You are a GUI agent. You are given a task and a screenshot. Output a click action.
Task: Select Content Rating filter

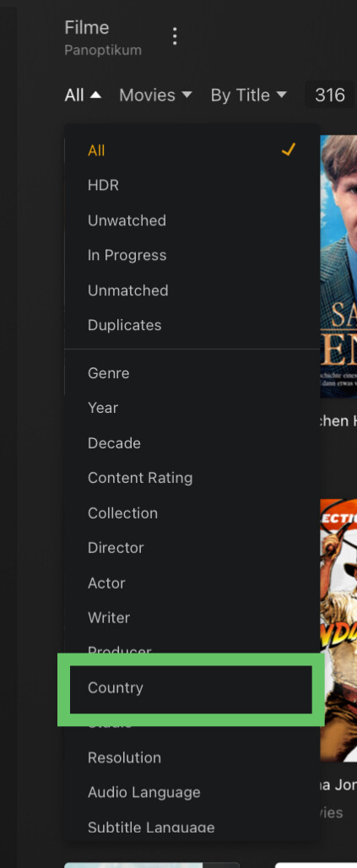click(192, 478)
